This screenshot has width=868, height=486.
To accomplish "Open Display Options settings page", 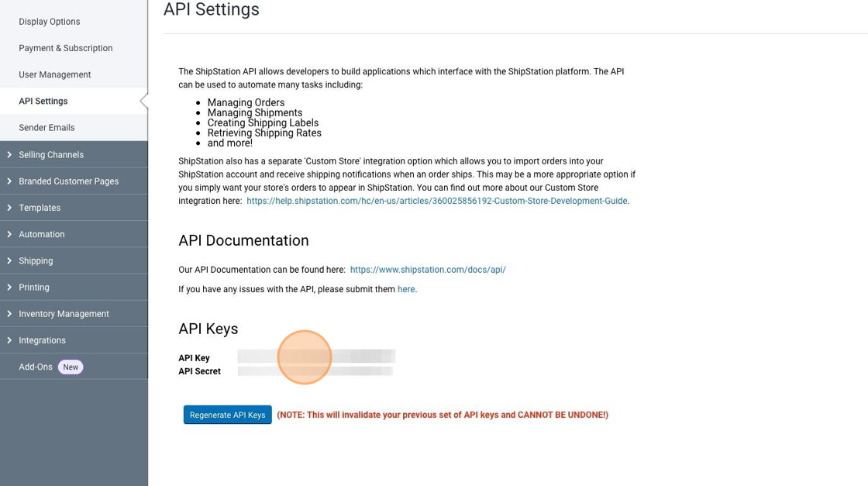I will click(49, 22).
